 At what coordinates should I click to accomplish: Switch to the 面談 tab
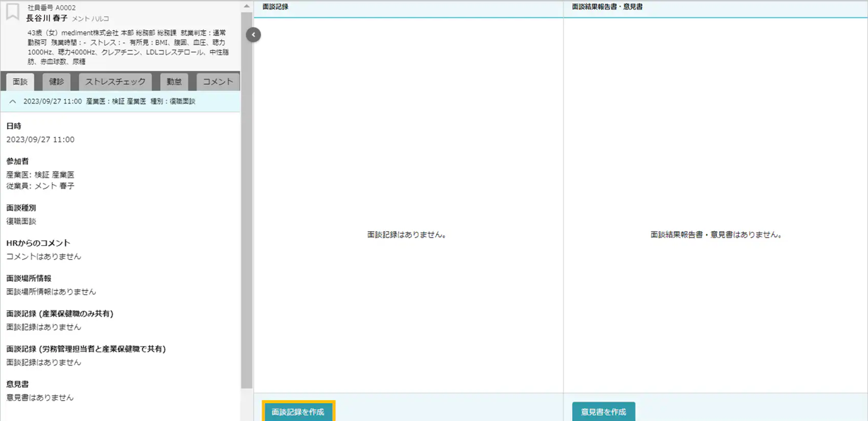pyautogui.click(x=20, y=82)
